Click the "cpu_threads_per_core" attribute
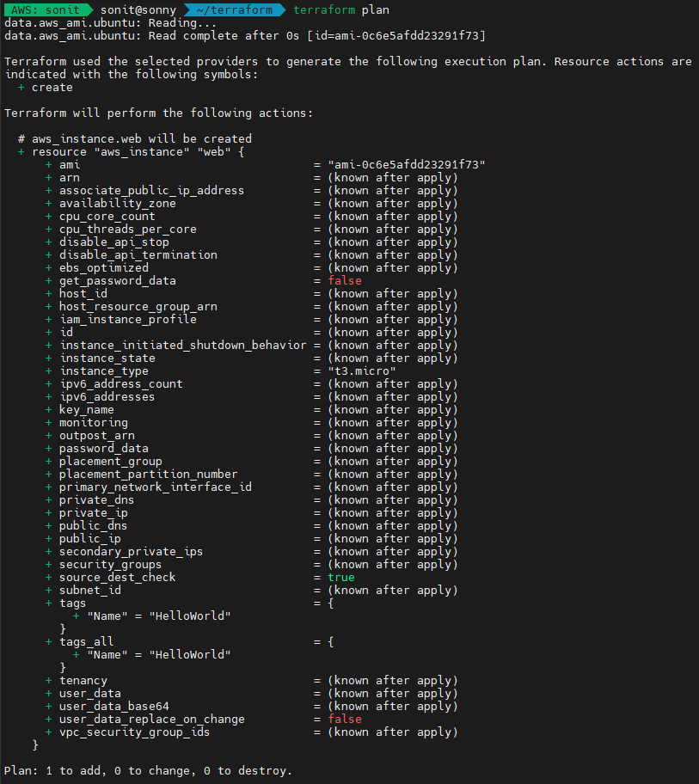 128,230
